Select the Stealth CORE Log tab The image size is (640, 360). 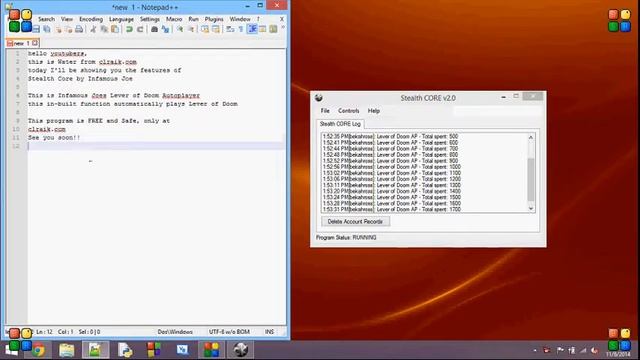pyautogui.click(x=340, y=124)
